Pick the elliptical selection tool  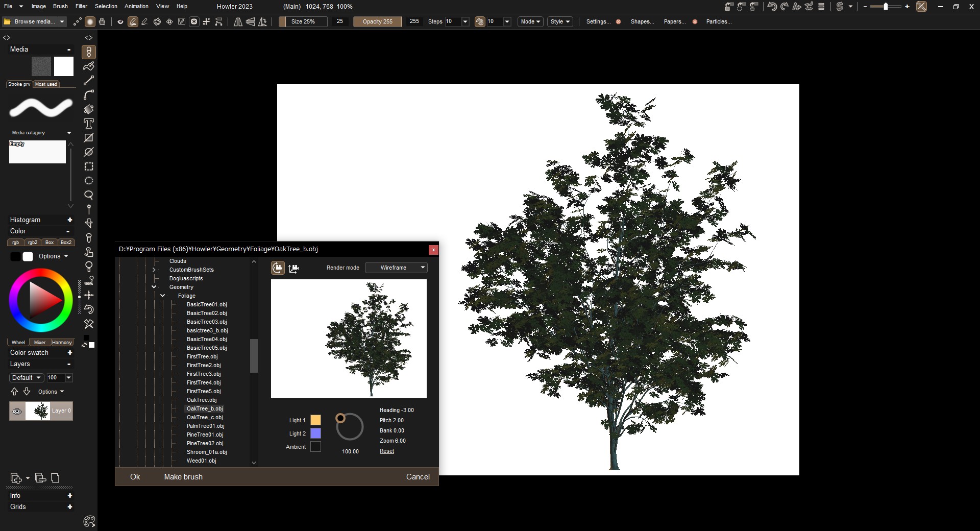(x=89, y=181)
